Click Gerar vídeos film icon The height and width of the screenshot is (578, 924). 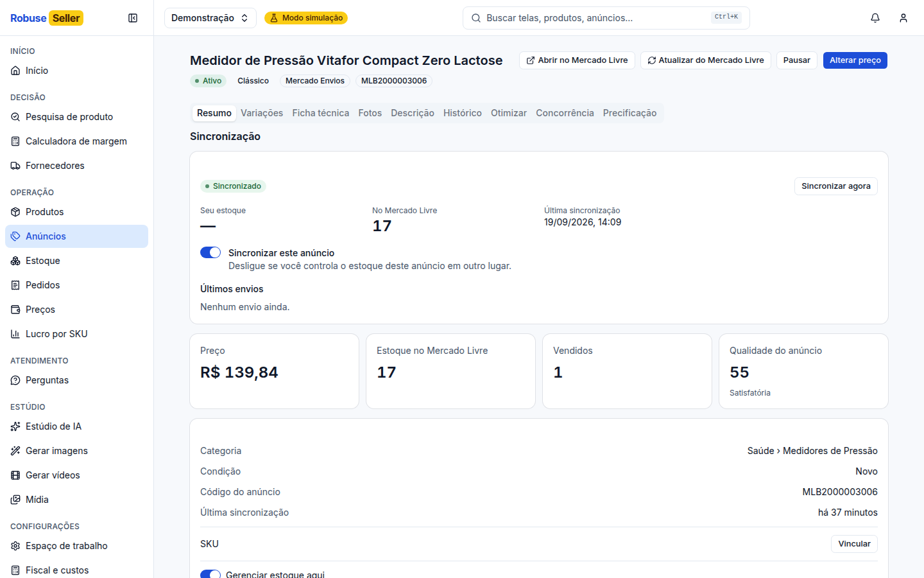[15, 475]
